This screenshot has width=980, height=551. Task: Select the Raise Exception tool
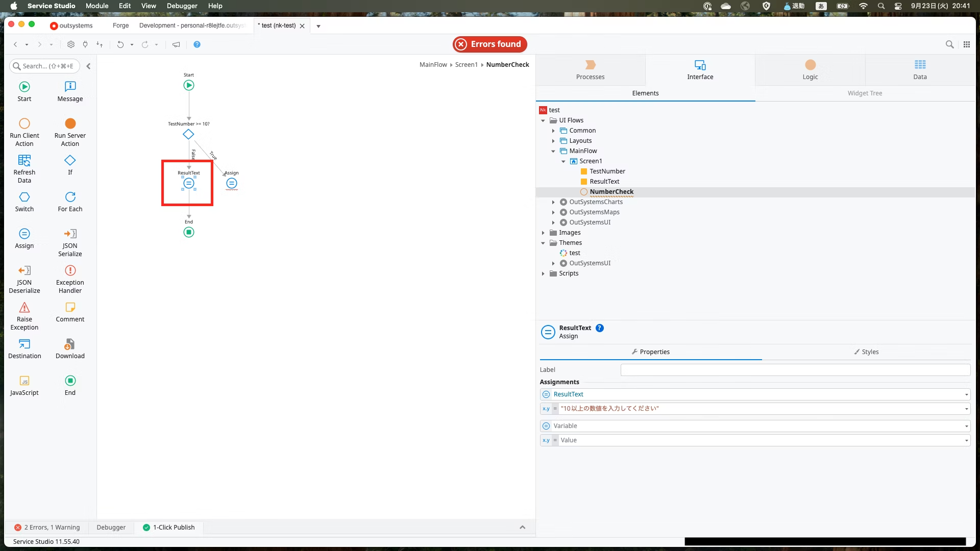tap(24, 308)
